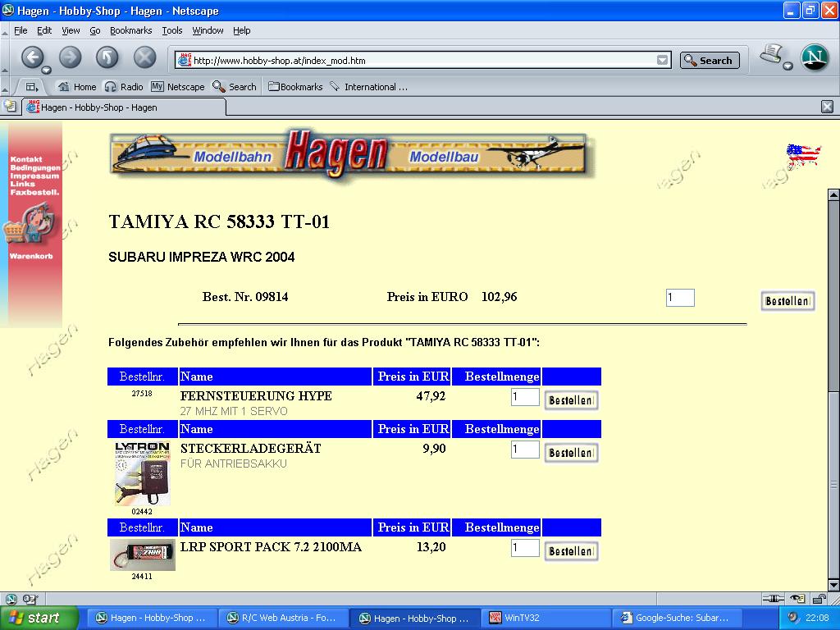Open the Go menu
The width and height of the screenshot is (840, 630).
(95, 30)
